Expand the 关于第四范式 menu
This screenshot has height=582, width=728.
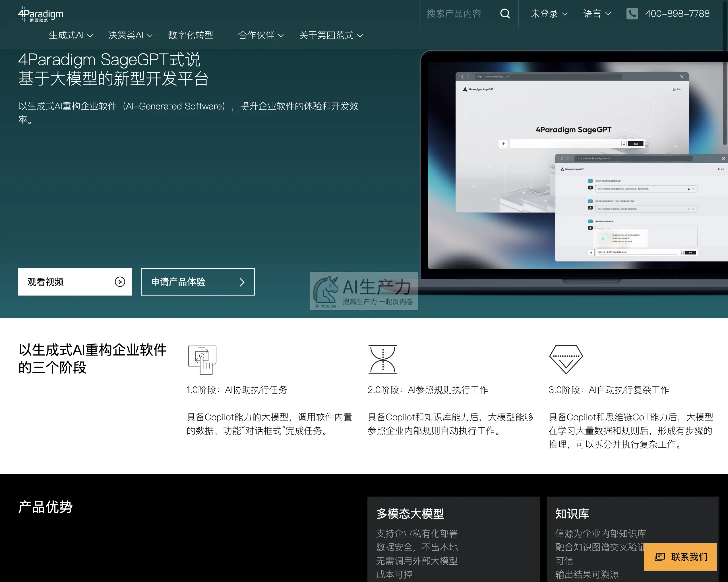[x=331, y=35]
